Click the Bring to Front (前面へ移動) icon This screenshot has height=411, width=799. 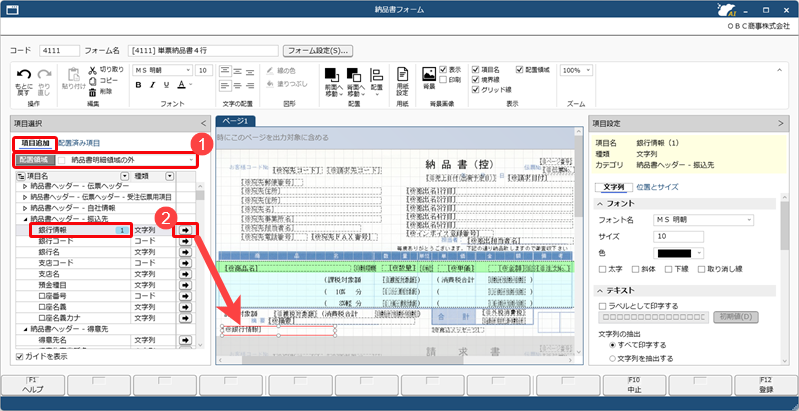331,74
